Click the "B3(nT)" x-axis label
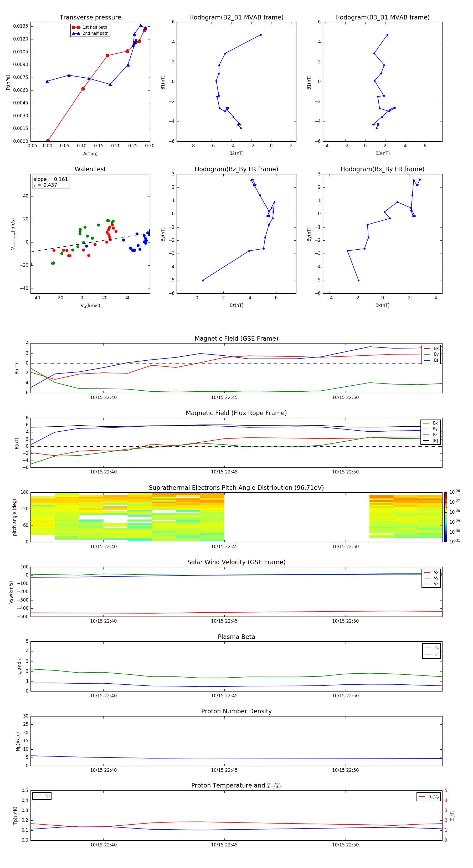 pyautogui.click(x=382, y=153)
